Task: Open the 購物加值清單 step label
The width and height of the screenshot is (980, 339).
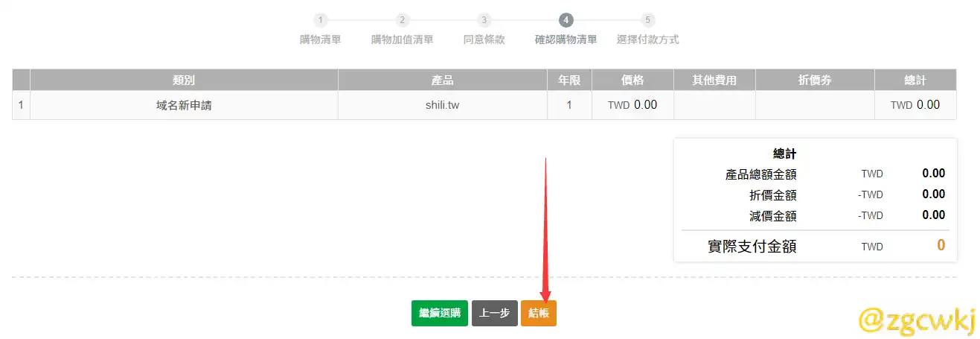Action: [x=402, y=39]
